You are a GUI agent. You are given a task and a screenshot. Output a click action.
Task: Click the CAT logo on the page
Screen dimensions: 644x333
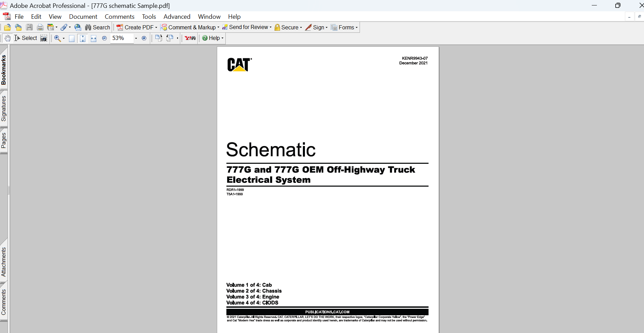pos(239,64)
